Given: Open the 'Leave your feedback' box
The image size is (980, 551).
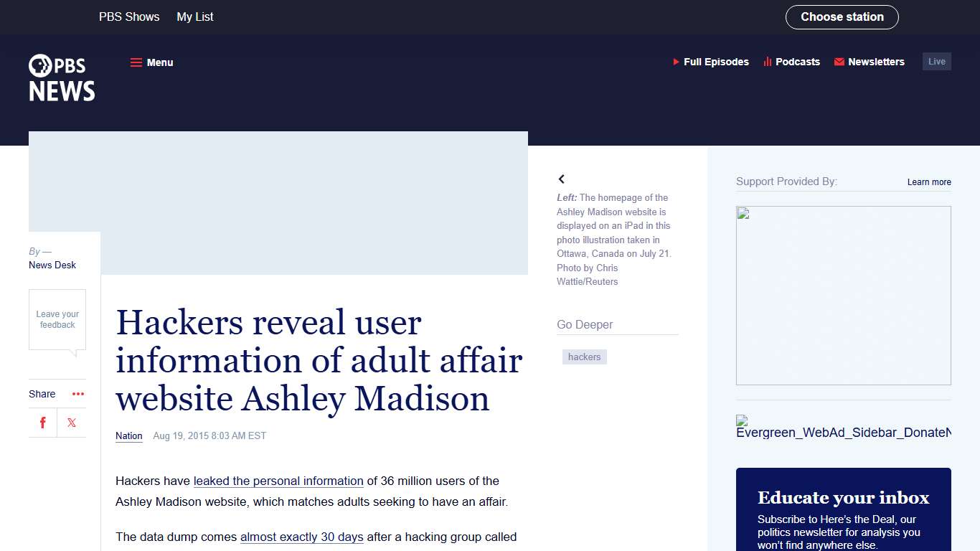Looking at the screenshot, I should click(x=57, y=319).
